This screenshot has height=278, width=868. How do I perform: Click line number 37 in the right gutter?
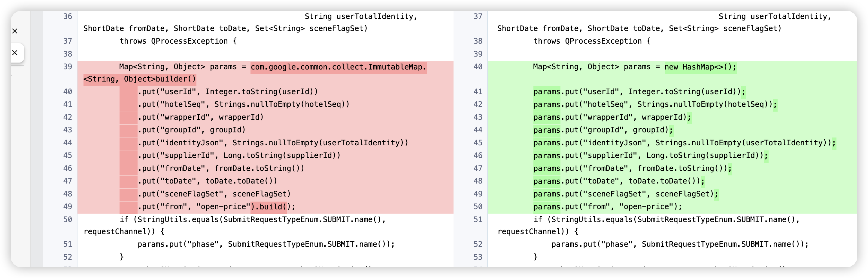478,17
